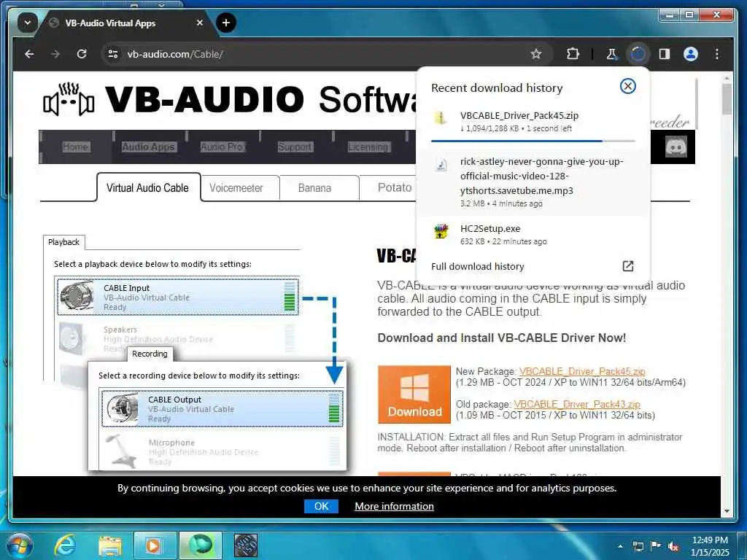Viewport: 747px width, 560px height.
Task: Close the VB-Audio Virtual Apps tab
Action: pos(200,23)
